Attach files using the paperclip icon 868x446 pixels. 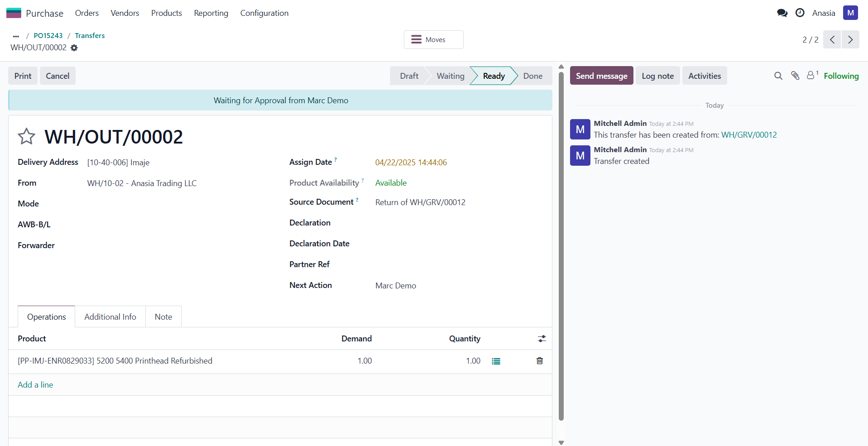click(795, 76)
